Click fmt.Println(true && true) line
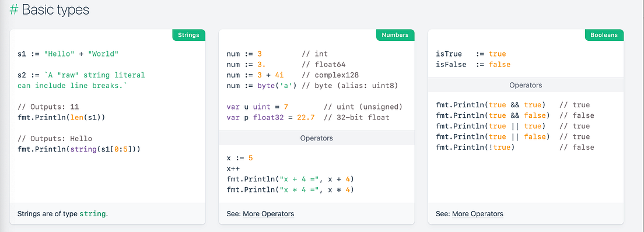 [x=513, y=105]
